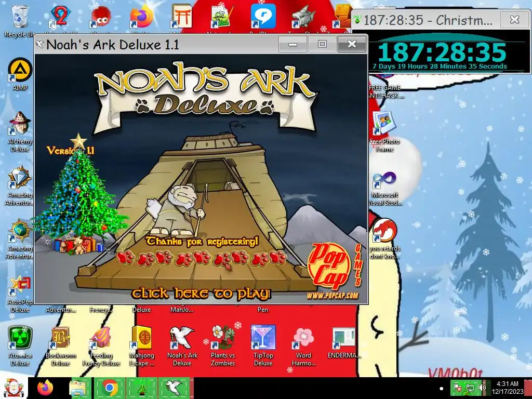Open the network tray icon
Viewport: 532px width, 399px height.
tap(469, 388)
